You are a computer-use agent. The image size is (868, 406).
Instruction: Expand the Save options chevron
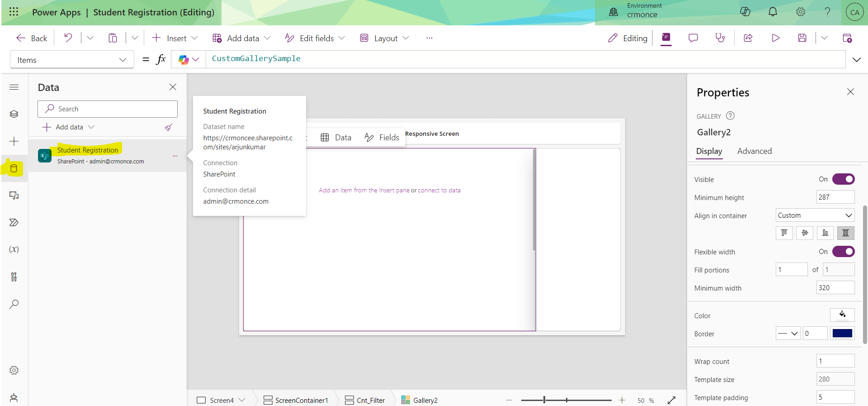pyautogui.click(x=824, y=38)
